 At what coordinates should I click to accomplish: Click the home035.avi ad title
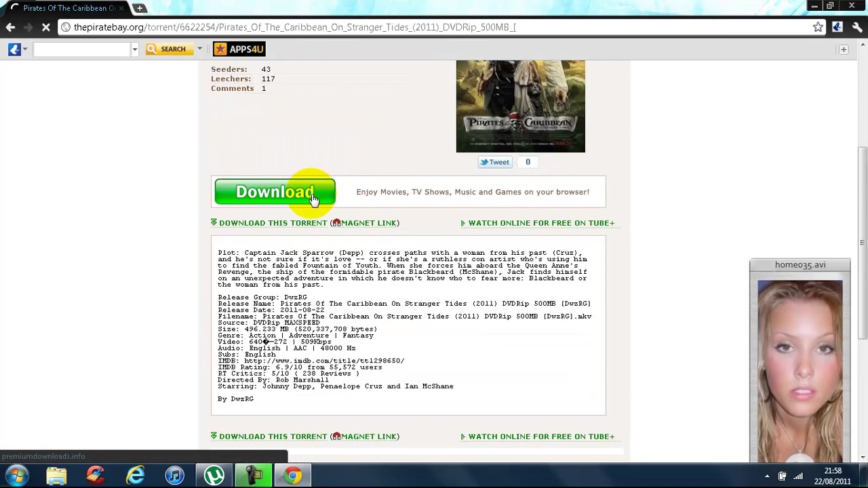pos(800,265)
